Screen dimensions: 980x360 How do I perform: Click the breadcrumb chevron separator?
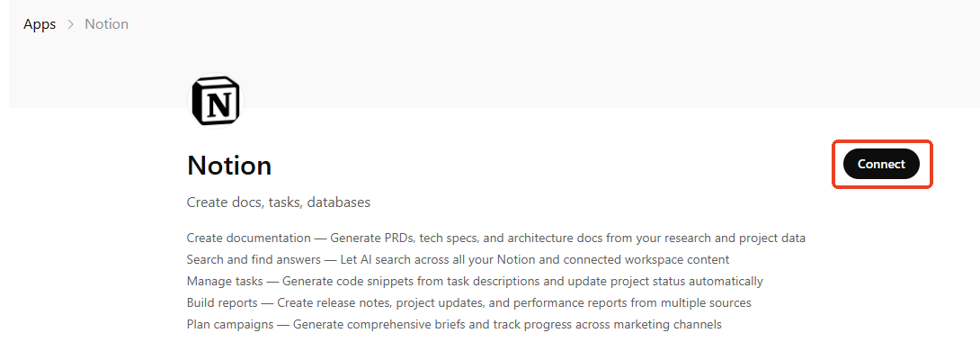pos(70,24)
